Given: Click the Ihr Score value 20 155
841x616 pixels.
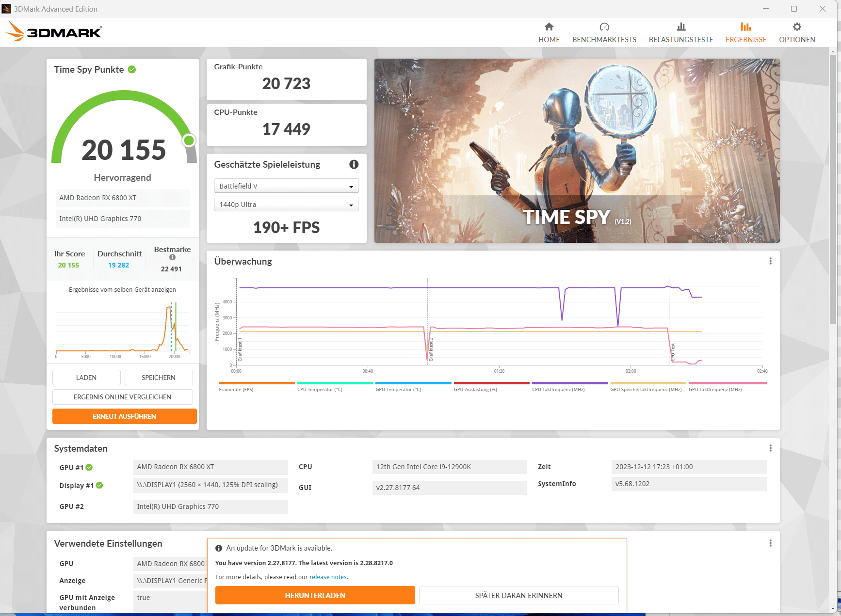Looking at the screenshot, I should [x=68, y=265].
